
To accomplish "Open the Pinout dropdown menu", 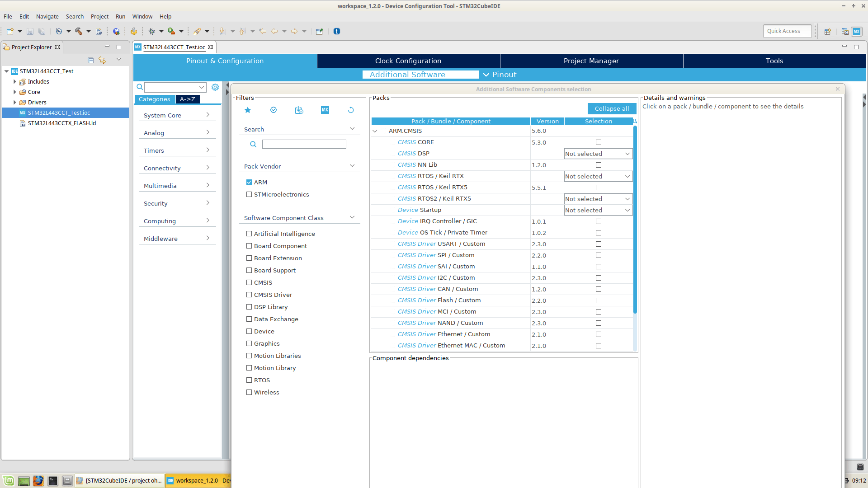I will click(500, 75).
